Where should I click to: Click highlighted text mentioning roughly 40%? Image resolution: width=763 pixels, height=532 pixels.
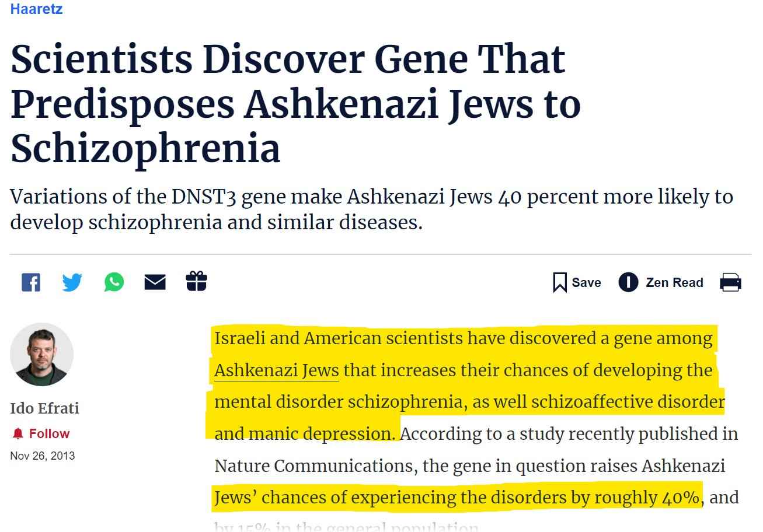pyautogui.click(x=457, y=498)
